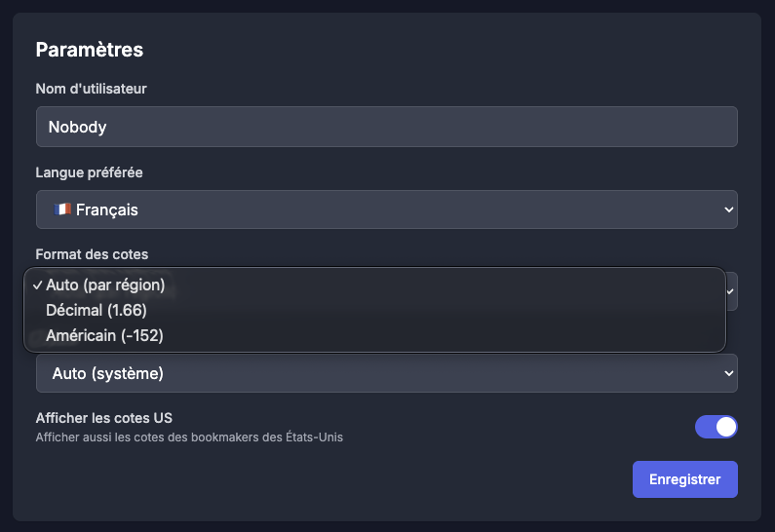Click the bookmakers des États-Unis description text
Image resolution: width=775 pixels, height=532 pixels.
coord(189,437)
